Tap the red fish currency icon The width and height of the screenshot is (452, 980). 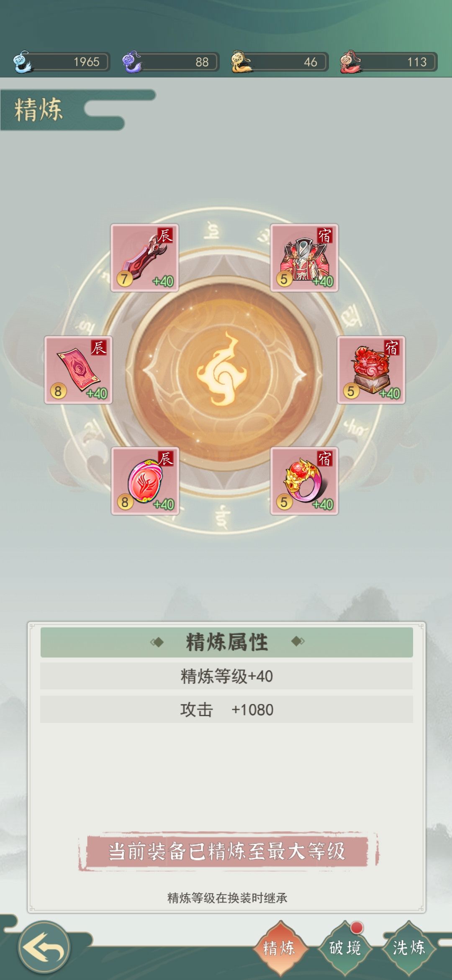point(351,62)
